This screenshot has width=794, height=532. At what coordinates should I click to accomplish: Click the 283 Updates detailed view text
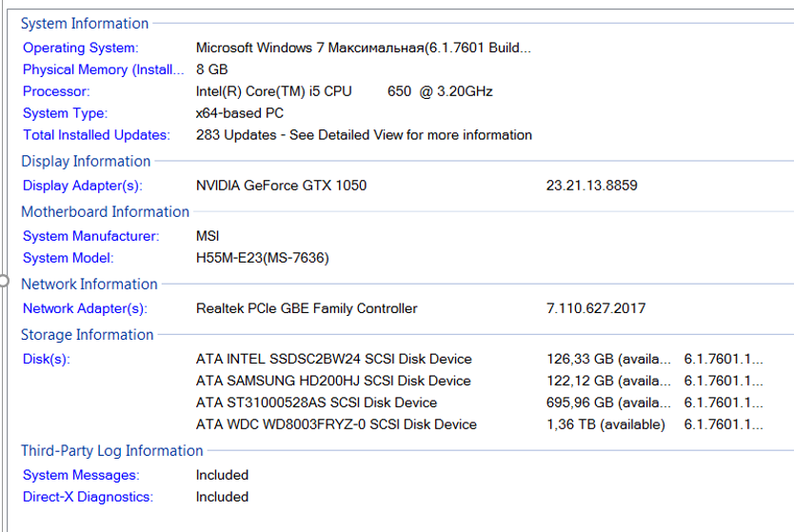[364, 135]
